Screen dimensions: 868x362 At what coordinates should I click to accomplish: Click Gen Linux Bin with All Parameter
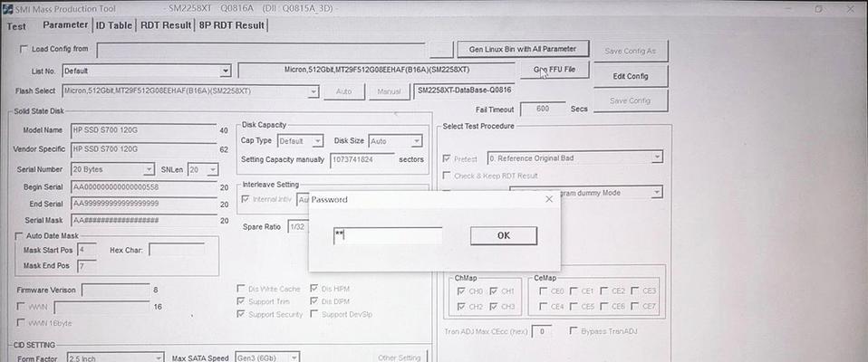tap(523, 49)
